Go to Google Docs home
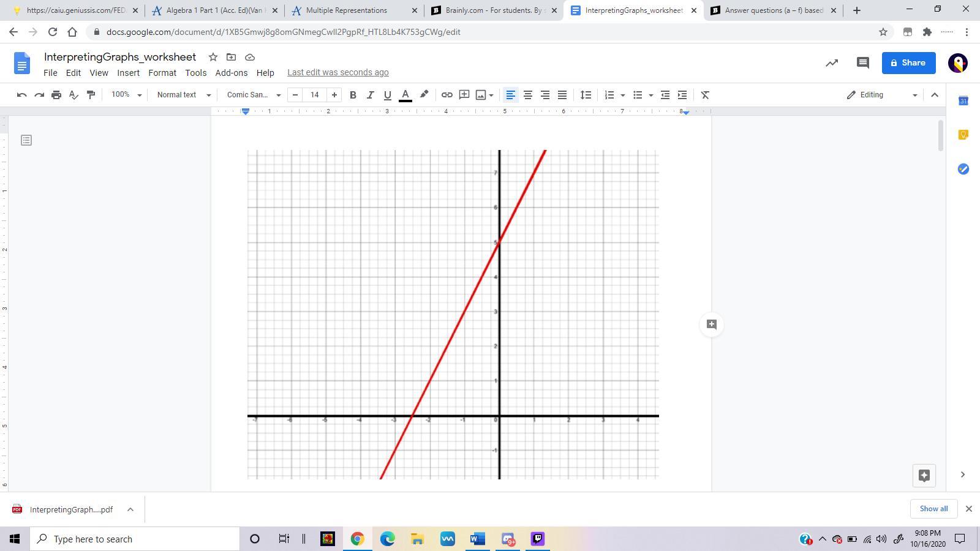 (22, 63)
